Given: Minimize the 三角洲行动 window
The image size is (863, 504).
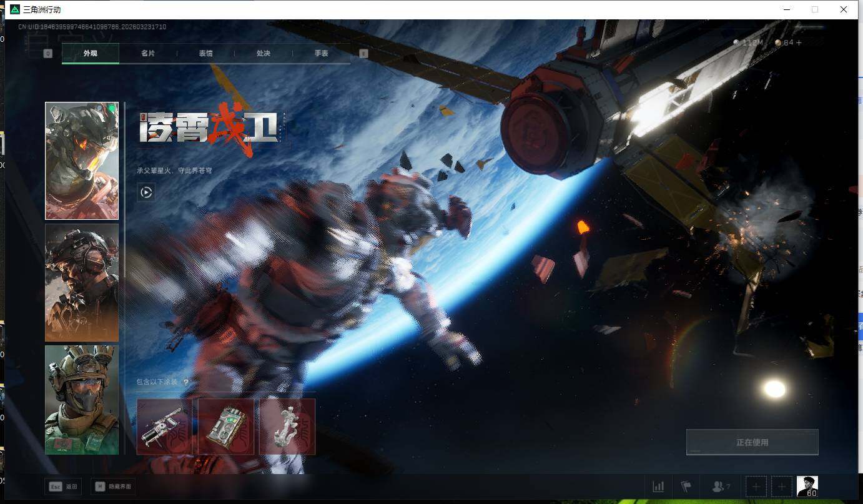Looking at the screenshot, I should coord(786,9).
